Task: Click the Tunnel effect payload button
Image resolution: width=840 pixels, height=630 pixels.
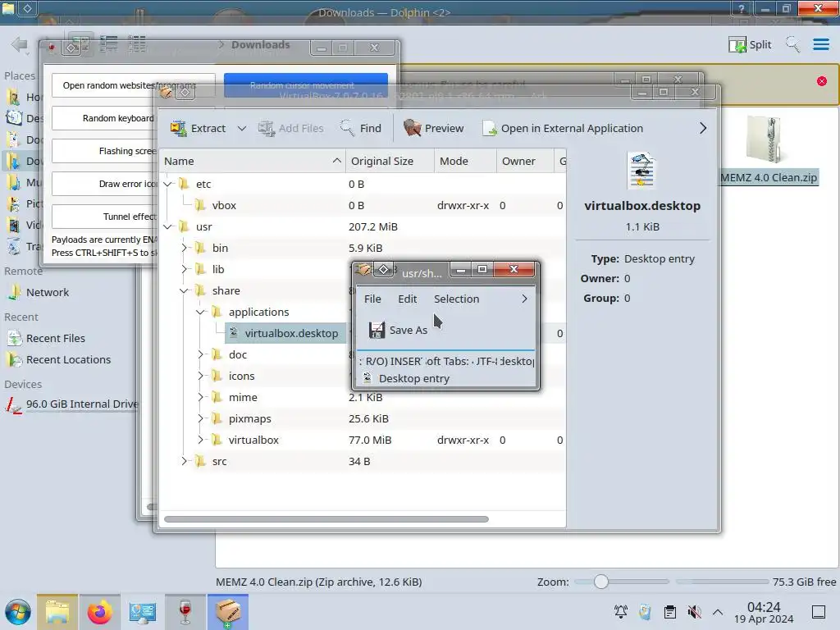Action: (x=104, y=217)
